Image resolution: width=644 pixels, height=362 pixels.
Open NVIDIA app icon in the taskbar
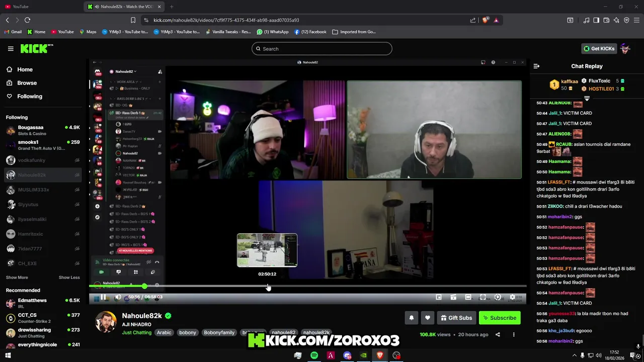(363, 355)
